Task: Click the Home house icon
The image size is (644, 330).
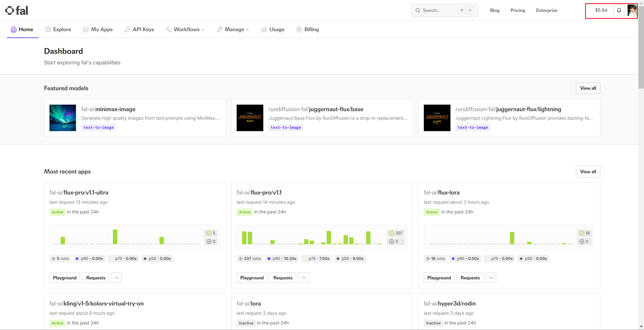Action: [13, 30]
